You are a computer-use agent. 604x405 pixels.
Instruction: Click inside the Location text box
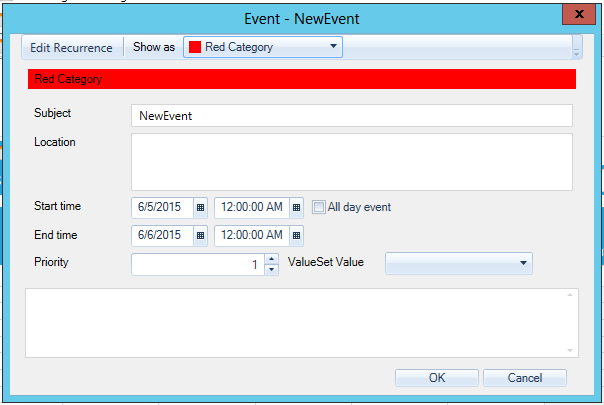[x=351, y=161]
